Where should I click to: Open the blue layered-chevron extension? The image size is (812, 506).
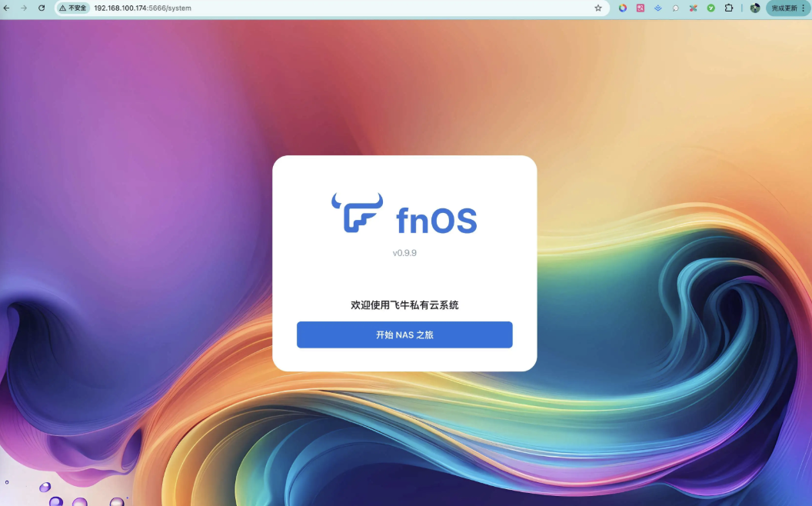click(x=657, y=8)
